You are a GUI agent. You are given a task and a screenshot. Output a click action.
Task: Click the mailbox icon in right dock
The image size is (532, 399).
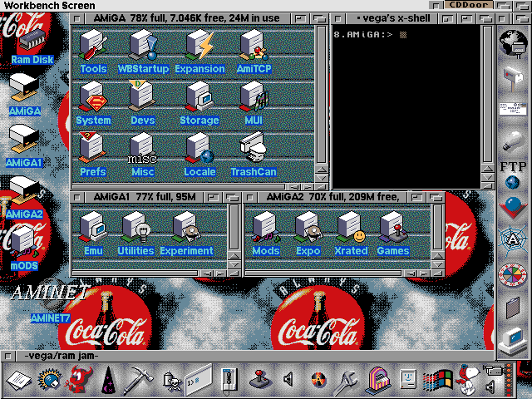513,79
